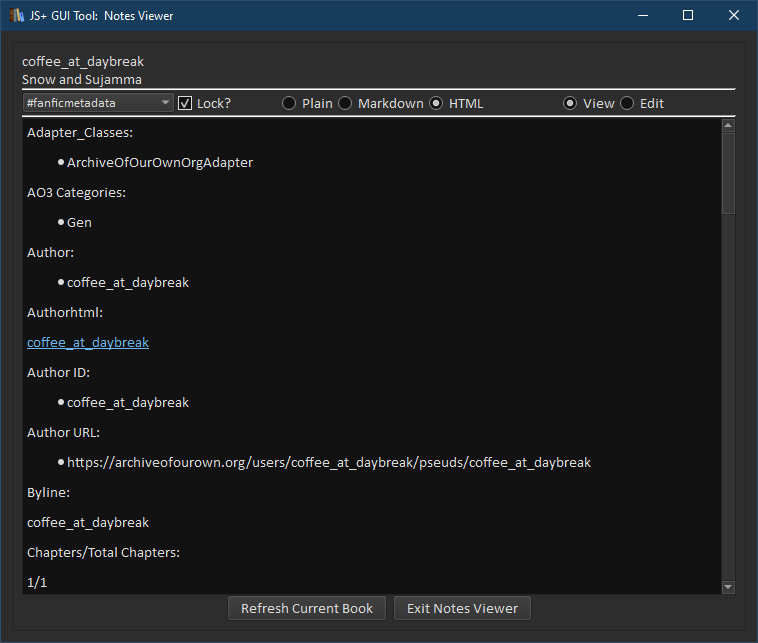
Task: Select the HTML format radio button
Action: click(x=436, y=103)
